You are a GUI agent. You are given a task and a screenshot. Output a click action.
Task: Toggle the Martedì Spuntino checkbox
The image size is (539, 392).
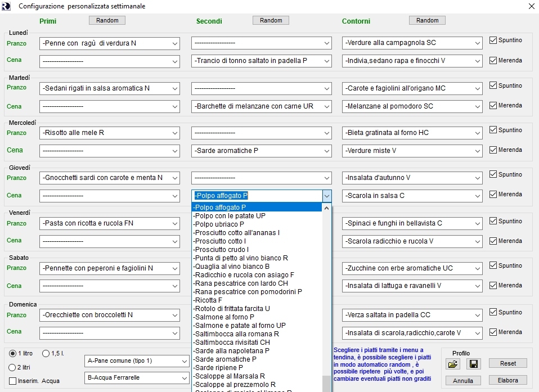point(493,85)
